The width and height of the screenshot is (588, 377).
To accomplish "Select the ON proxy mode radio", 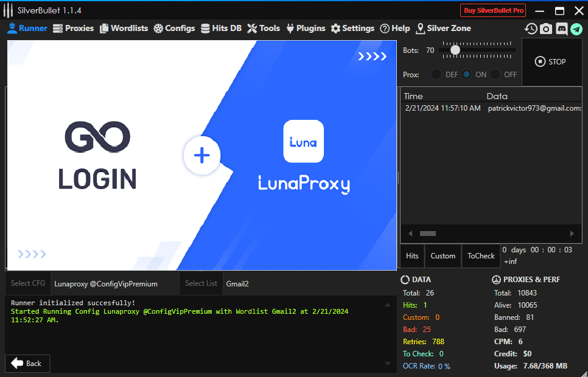I will (466, 75).
